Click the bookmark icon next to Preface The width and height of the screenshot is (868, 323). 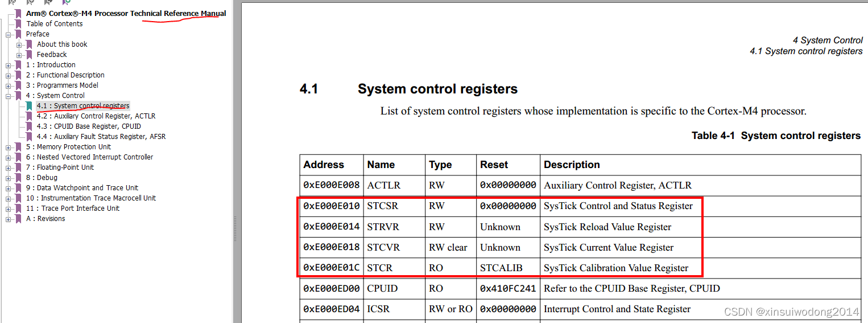[x=19, y=34]
